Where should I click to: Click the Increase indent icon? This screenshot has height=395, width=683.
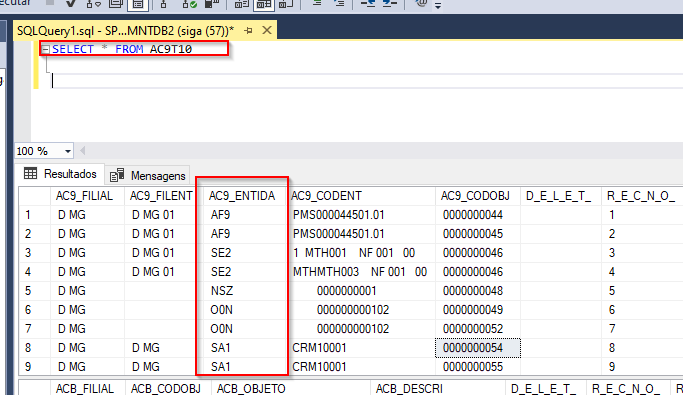(x=390, y=3)
